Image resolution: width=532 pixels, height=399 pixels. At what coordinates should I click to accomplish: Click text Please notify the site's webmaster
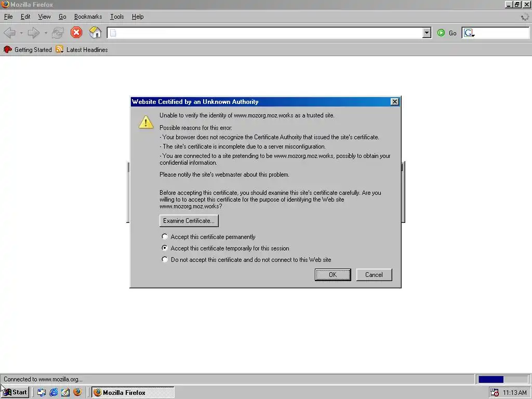[224, 175]
